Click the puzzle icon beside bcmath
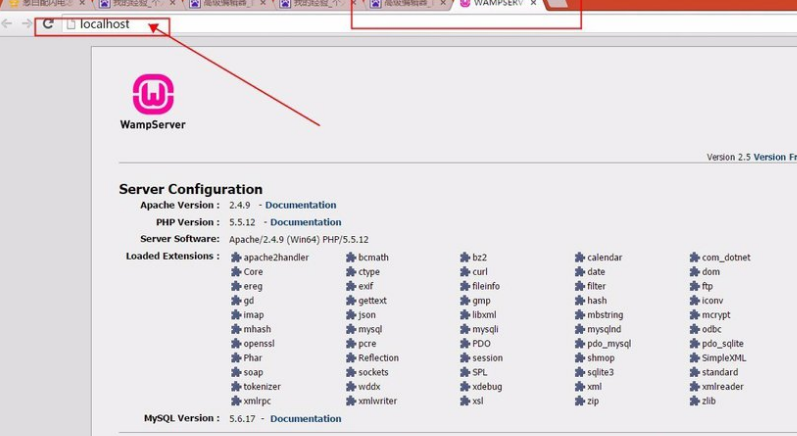The image size is (797, 436). (x=351, y=257)
